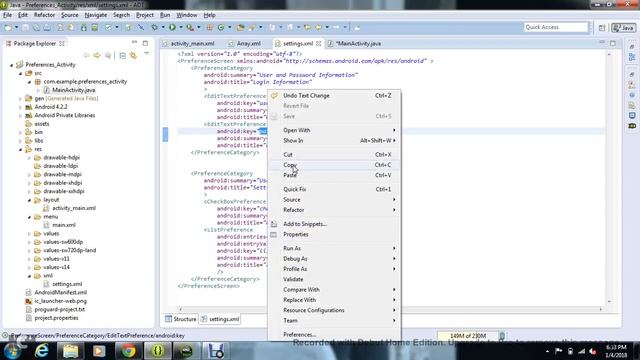Choose Validate from the context menu

point(334,279)
